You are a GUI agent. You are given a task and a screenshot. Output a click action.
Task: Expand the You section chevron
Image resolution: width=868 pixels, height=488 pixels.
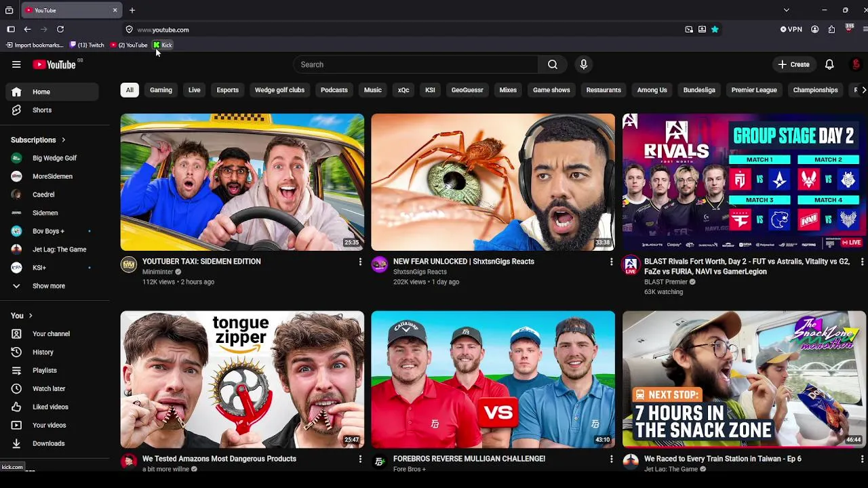pyautogui.click(x=31, y=315)
